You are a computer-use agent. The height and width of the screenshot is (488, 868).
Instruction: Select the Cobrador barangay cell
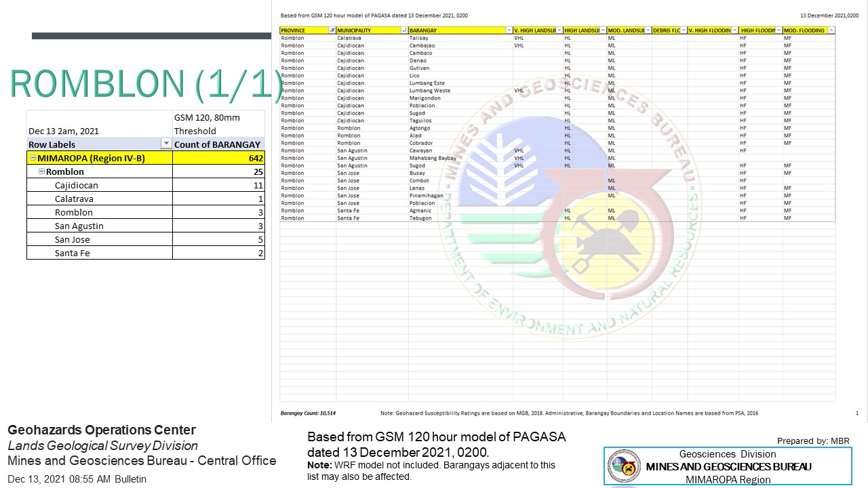click(x=460, y=143)
